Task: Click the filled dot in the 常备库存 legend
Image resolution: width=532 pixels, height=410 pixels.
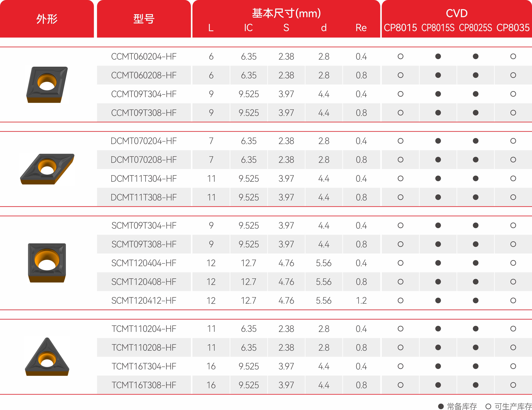Action: [441, 406]
